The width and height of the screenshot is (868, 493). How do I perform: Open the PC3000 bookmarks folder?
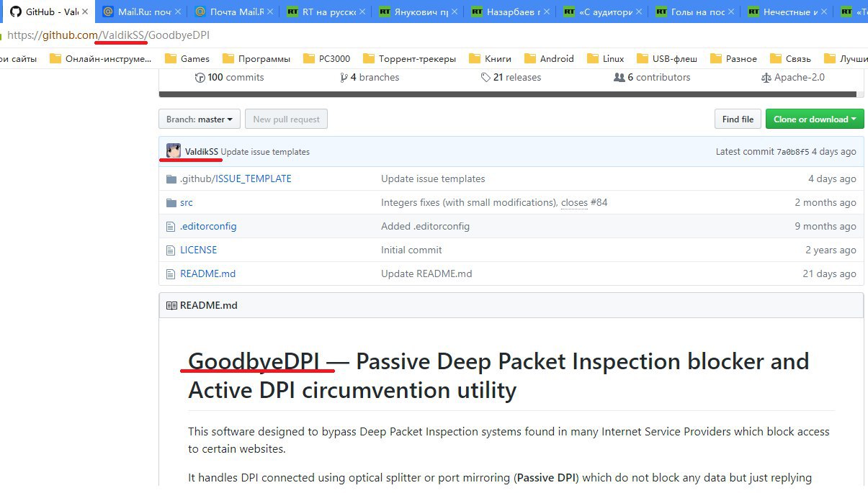coord(326,59)
